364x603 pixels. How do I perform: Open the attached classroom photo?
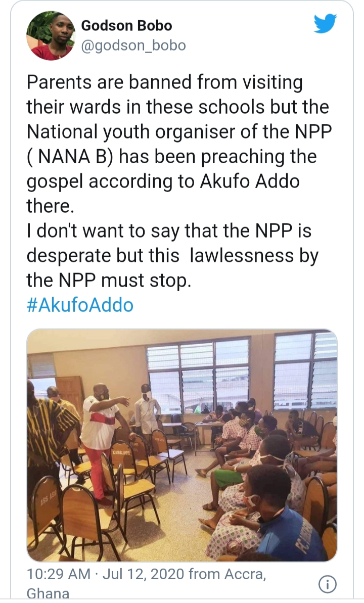tap(182, 445)
